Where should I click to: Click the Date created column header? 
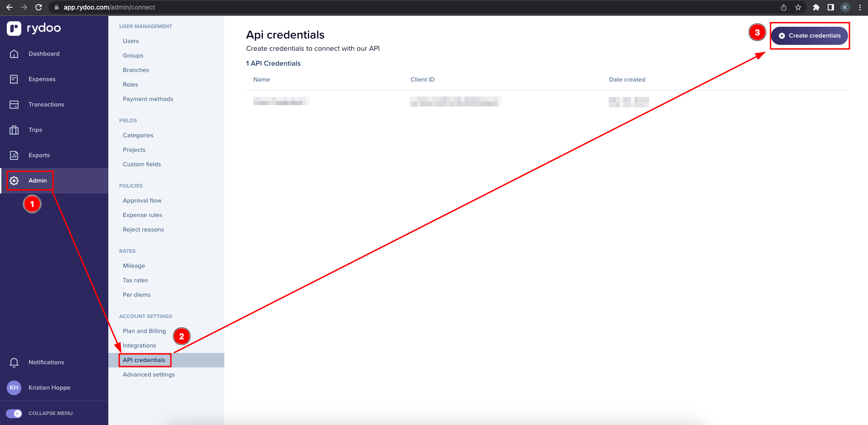[627, 80]
